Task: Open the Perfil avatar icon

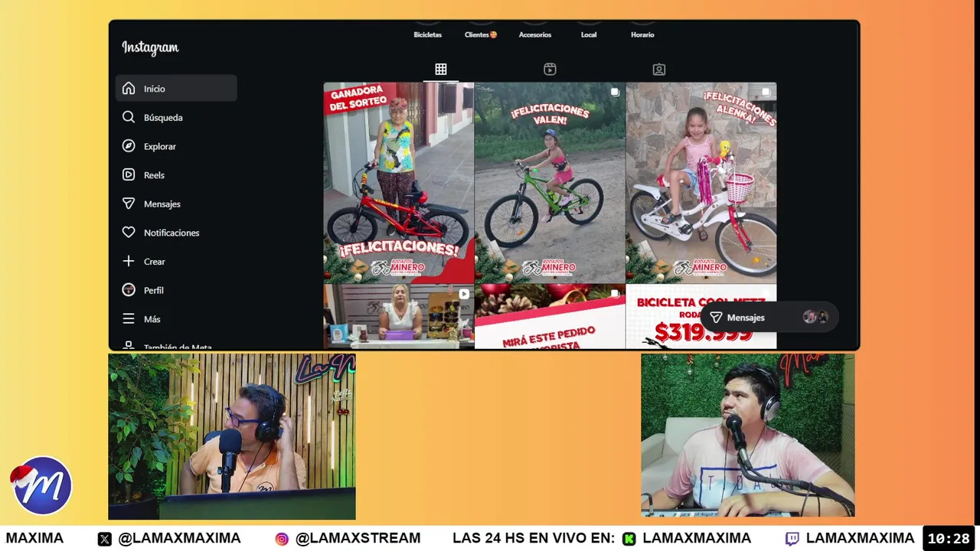Action: (x=129, y=290)
